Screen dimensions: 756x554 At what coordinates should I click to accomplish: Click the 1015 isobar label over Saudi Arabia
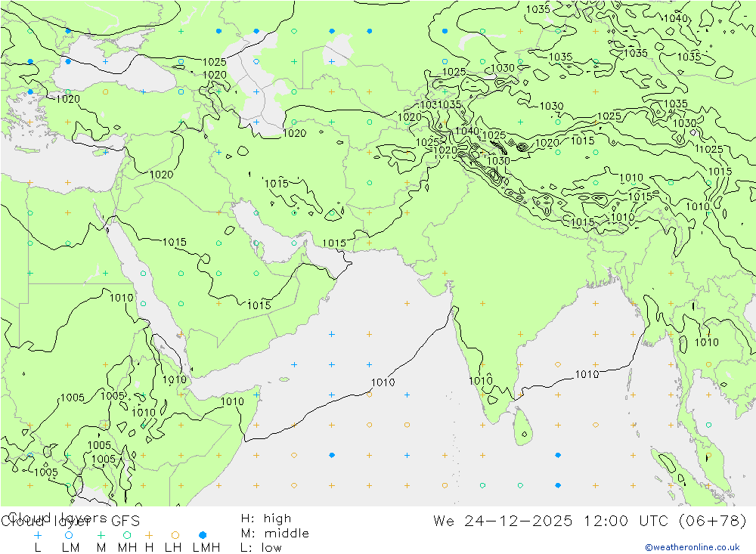[x=175, y=242]
